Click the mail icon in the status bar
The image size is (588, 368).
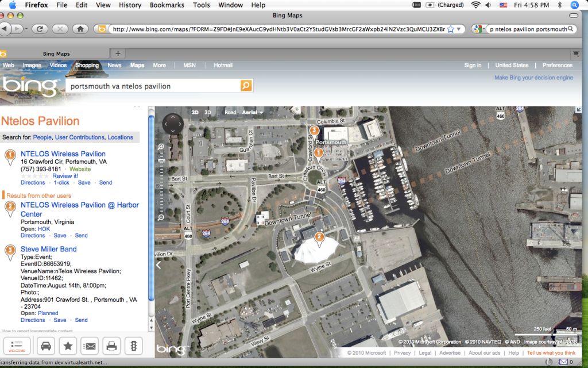tap(563, 362)
